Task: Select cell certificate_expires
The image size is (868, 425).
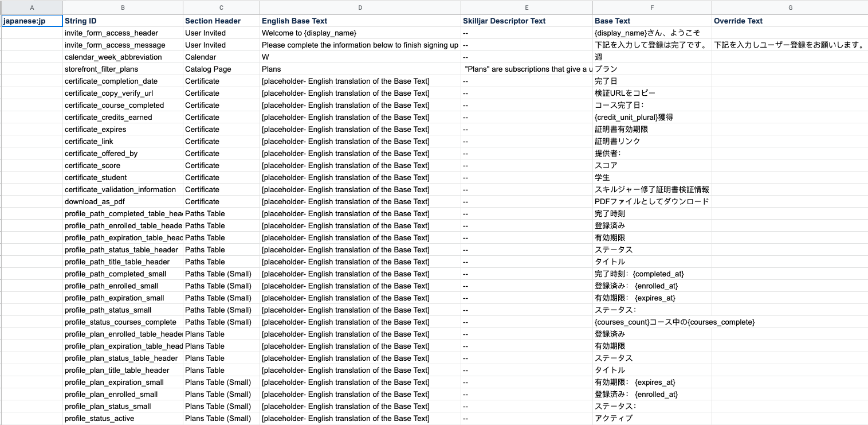Action: 123,130
